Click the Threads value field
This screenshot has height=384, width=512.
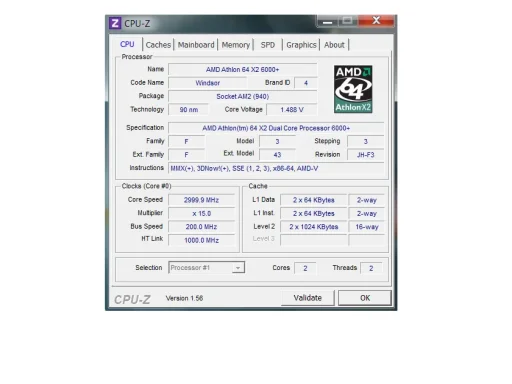coord(371,268)
